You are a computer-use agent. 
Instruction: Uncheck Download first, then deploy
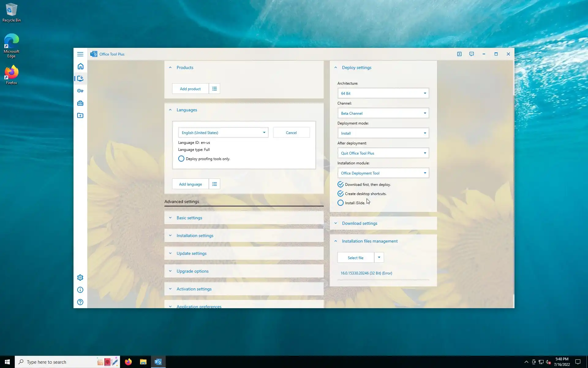pos(340,184)
